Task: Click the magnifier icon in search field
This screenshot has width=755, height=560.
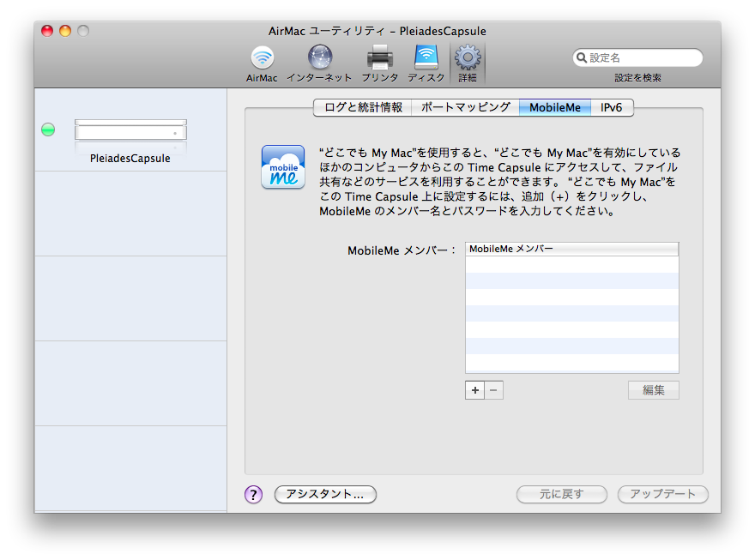Action: [582, 57]
